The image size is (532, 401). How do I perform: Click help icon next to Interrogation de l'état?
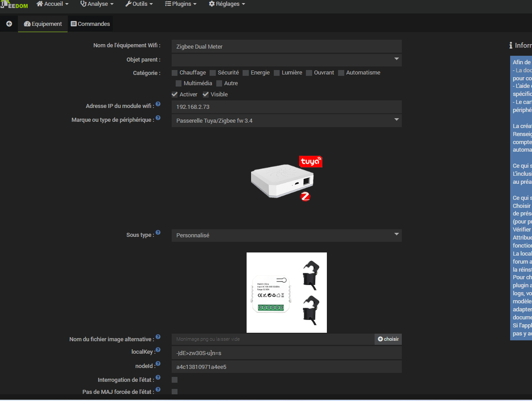[x=158, y=378]
